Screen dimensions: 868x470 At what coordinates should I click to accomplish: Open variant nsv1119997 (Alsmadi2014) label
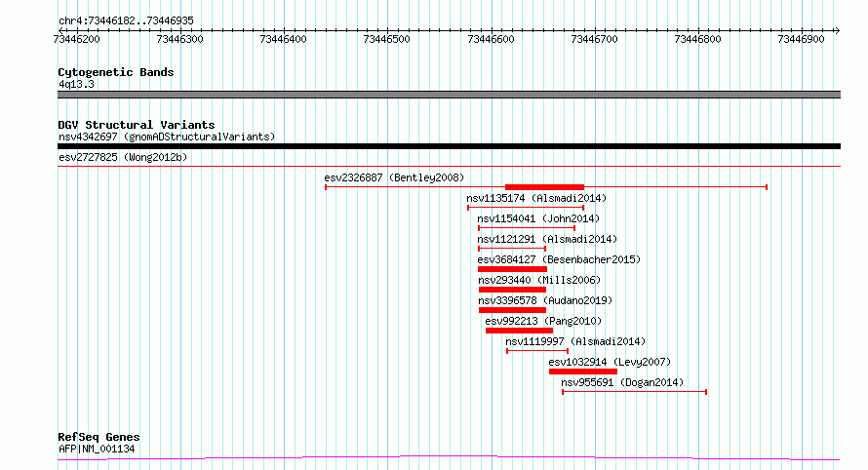pyautogui.click(x=575, y=341)
